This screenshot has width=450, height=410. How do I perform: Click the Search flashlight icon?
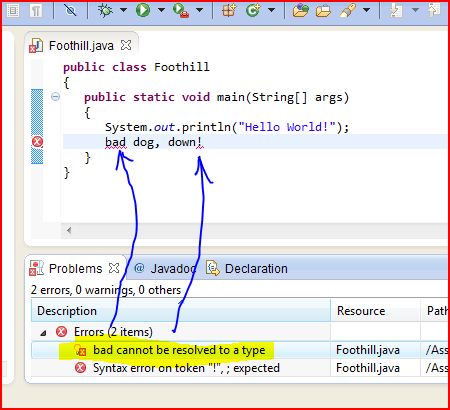tap(348, 11)
